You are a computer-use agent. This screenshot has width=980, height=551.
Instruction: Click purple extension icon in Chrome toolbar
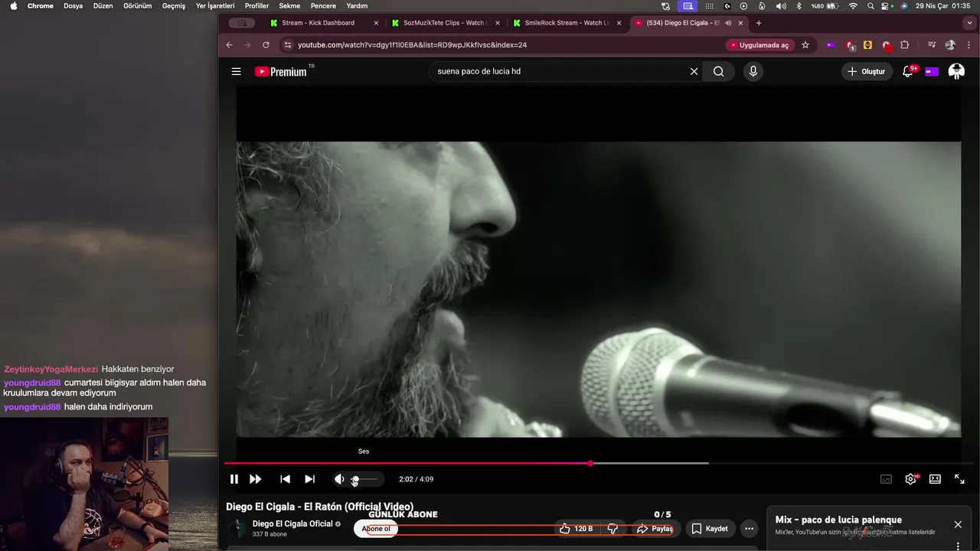tap(831, 45)
